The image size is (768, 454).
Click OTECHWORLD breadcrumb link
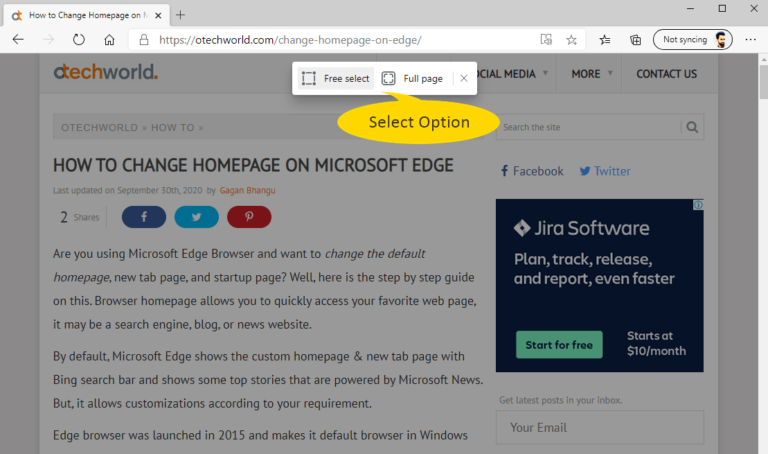coord(99,128)
